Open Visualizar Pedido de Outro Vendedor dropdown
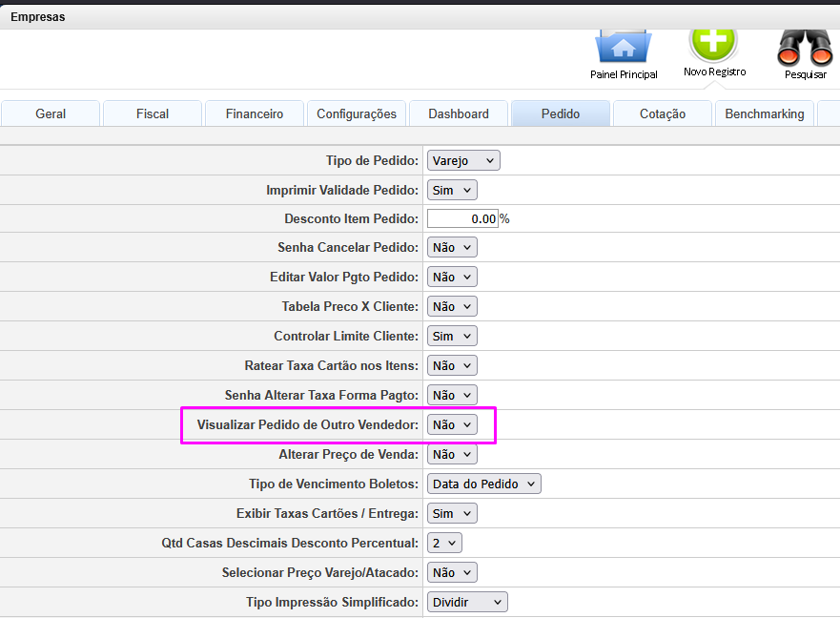The image size is (840, 618). pyautogui.click(x=452, y=424)
